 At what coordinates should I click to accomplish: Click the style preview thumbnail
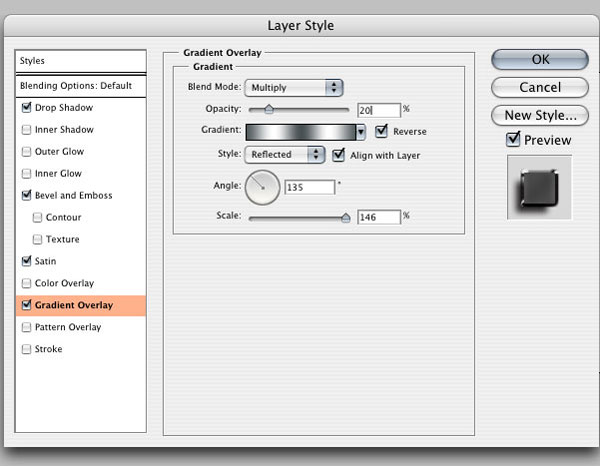pyautogui.click(x=539, y=187)
